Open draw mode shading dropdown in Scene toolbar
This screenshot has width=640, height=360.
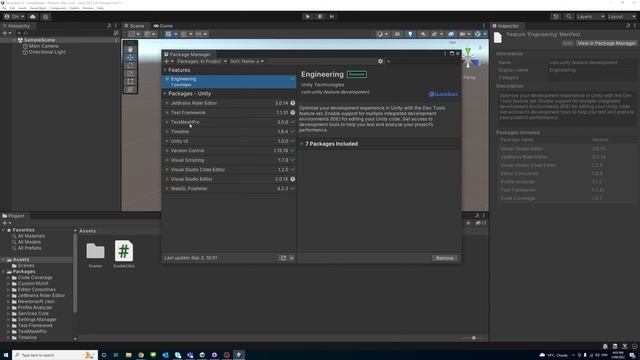[382, 34]
